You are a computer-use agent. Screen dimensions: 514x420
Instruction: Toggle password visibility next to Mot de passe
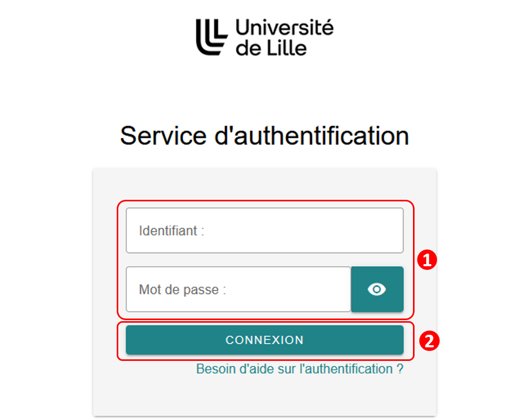377,289
